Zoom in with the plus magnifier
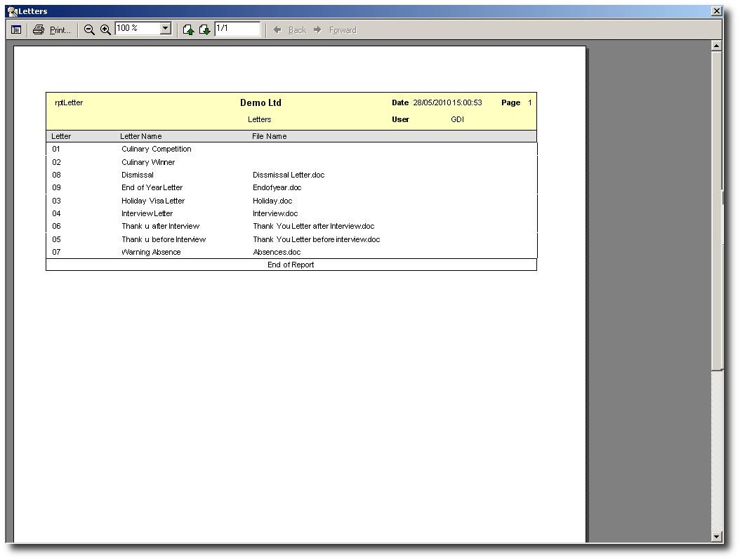 [105, 30]
